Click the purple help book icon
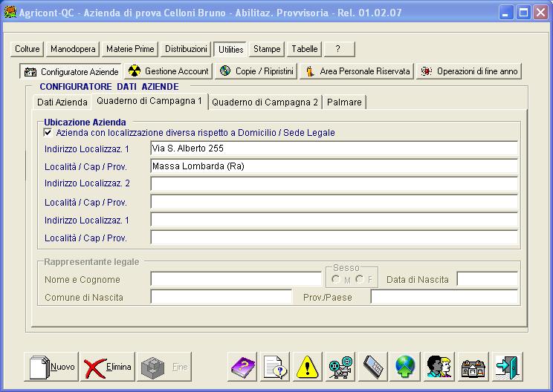This screenshot has height=392, width=553. pyautogui.click(x=242, y=367)
